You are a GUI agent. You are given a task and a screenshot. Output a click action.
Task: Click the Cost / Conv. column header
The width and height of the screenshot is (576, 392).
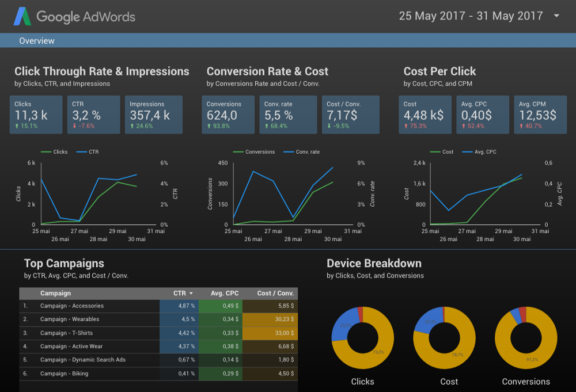pyautogui.click(x=275, y=293)
